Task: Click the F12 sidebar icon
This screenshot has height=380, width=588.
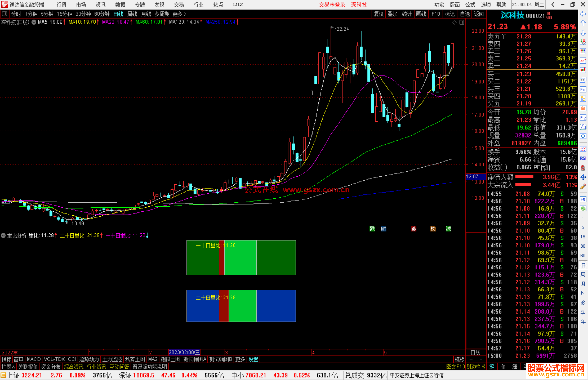Action: click(583, 118)
